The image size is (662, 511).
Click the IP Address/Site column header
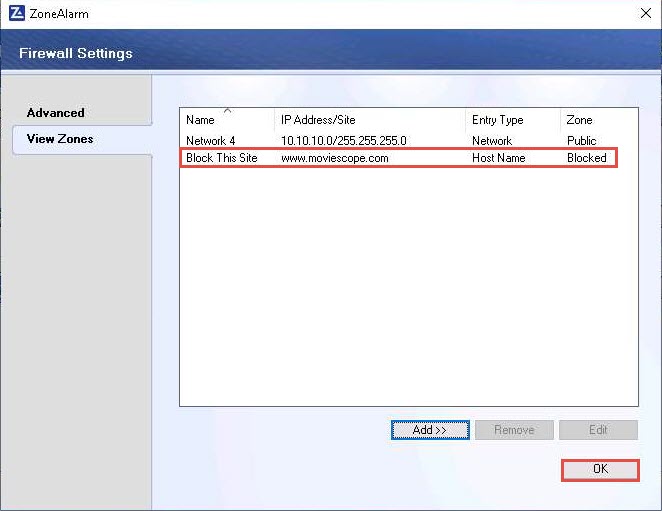(x=370, y=120)
